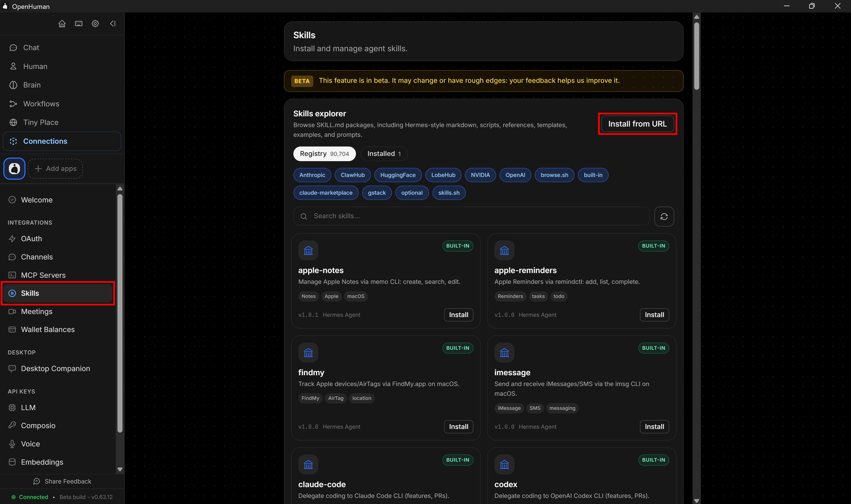Switch to the Registry tab
851x504 pixels.
(324, 154)
